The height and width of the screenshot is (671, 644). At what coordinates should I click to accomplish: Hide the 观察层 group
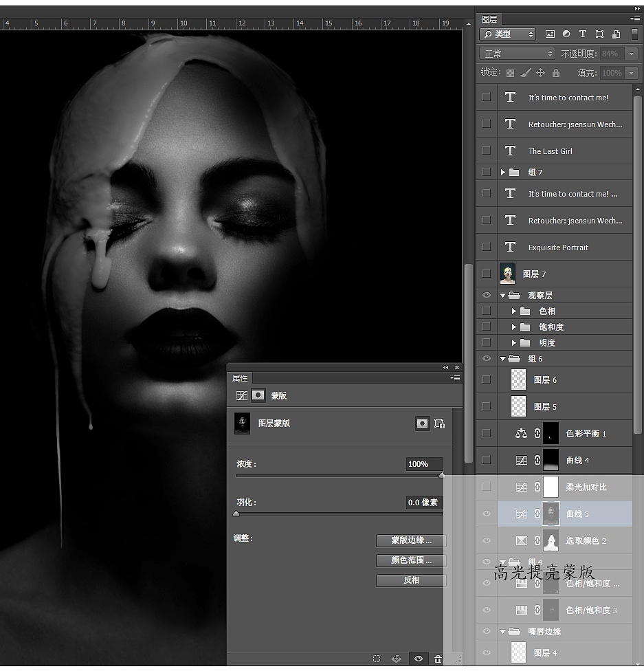tap(487, 295)
